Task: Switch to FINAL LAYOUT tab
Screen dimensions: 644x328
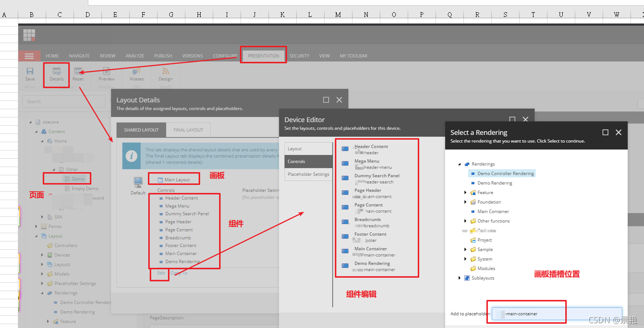Action: coord(188,130)
